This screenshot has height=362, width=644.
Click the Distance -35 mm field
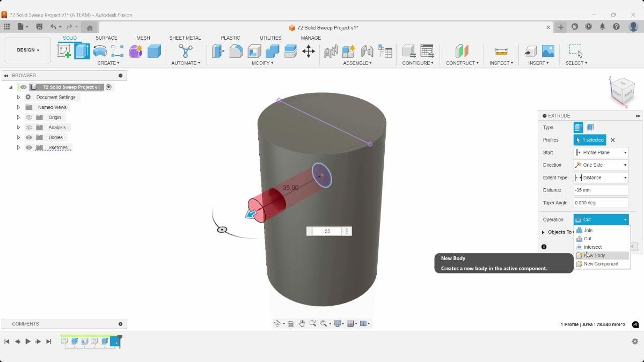tap(601, 190)
